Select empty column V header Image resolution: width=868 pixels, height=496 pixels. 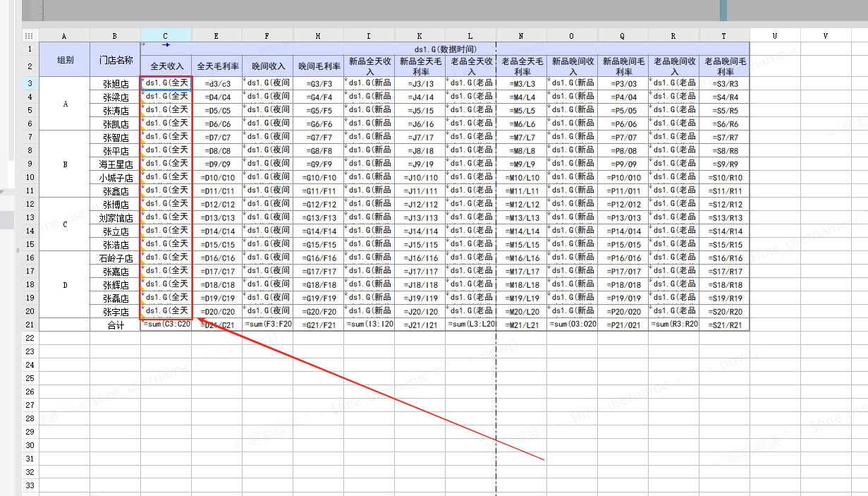[826, 35]
